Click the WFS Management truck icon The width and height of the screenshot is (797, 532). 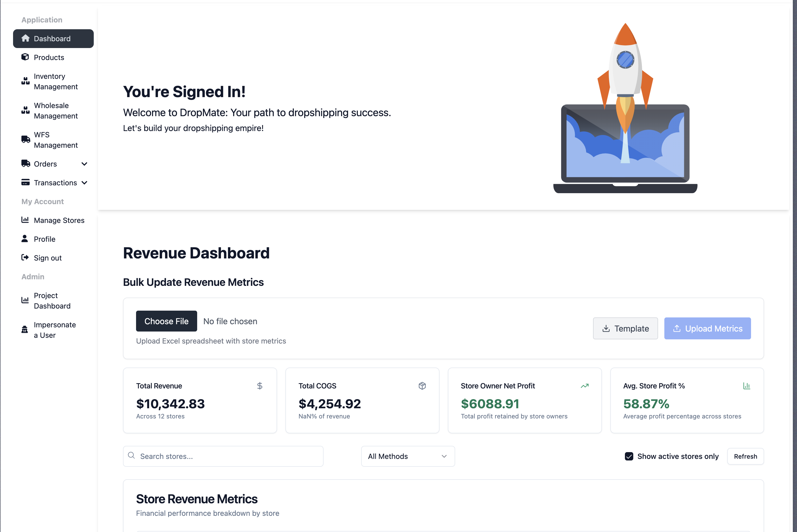tap(26, 139)
